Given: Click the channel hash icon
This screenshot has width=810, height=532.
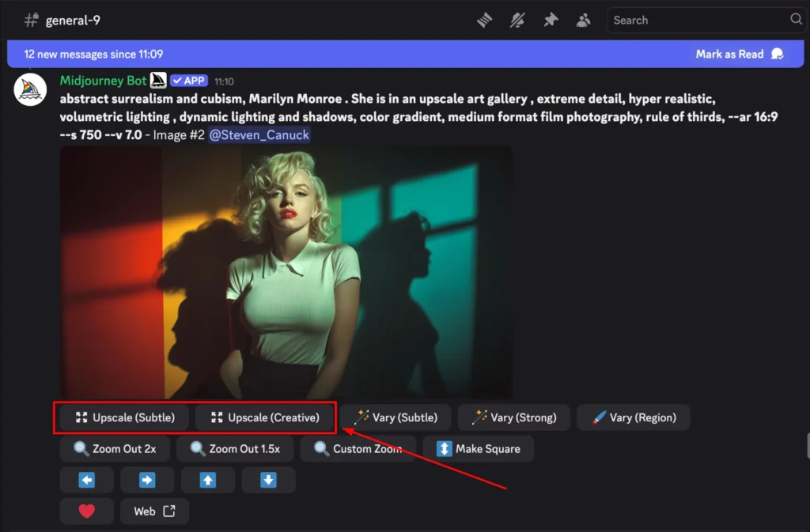Looking at the screenshot, I should pos(31,20).
